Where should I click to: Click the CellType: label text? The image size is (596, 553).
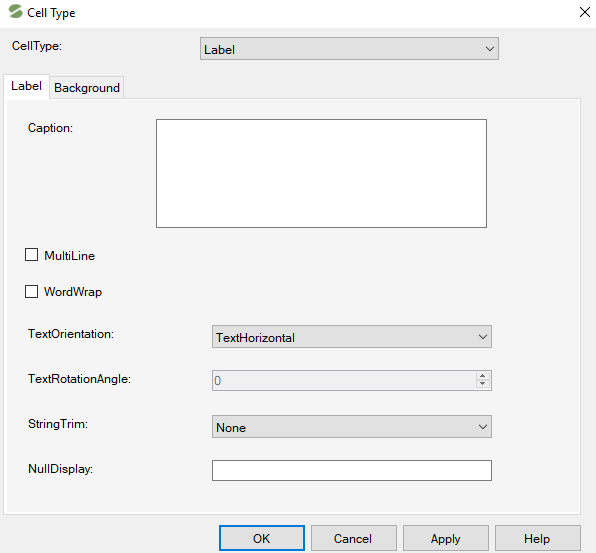(37, 46)
